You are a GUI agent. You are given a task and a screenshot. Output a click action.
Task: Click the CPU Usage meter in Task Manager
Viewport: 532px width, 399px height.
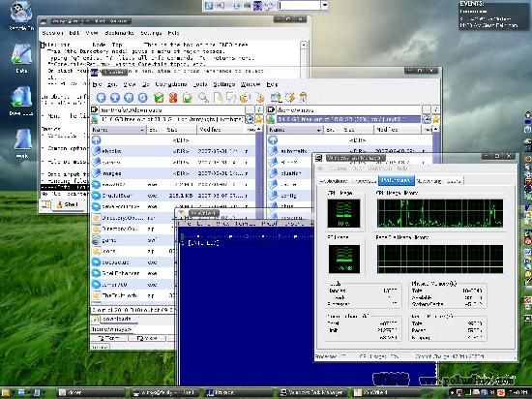pos(343,213)
